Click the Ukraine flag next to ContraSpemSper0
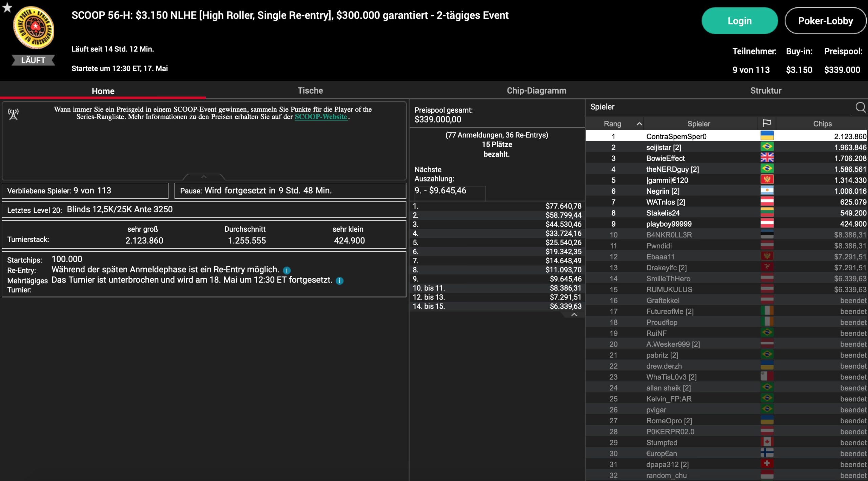 767,136
